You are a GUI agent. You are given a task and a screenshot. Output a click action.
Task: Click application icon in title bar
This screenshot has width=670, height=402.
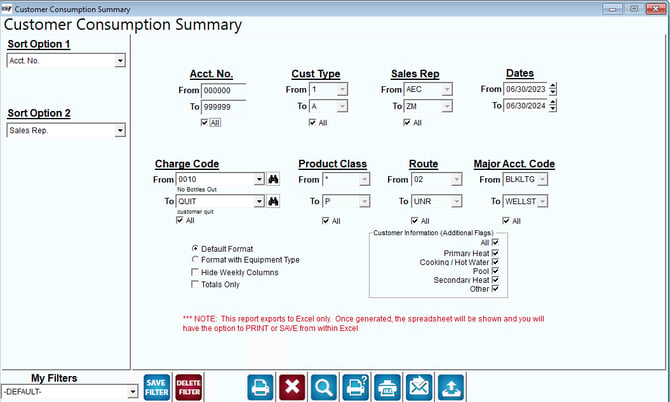pos(6,9)
